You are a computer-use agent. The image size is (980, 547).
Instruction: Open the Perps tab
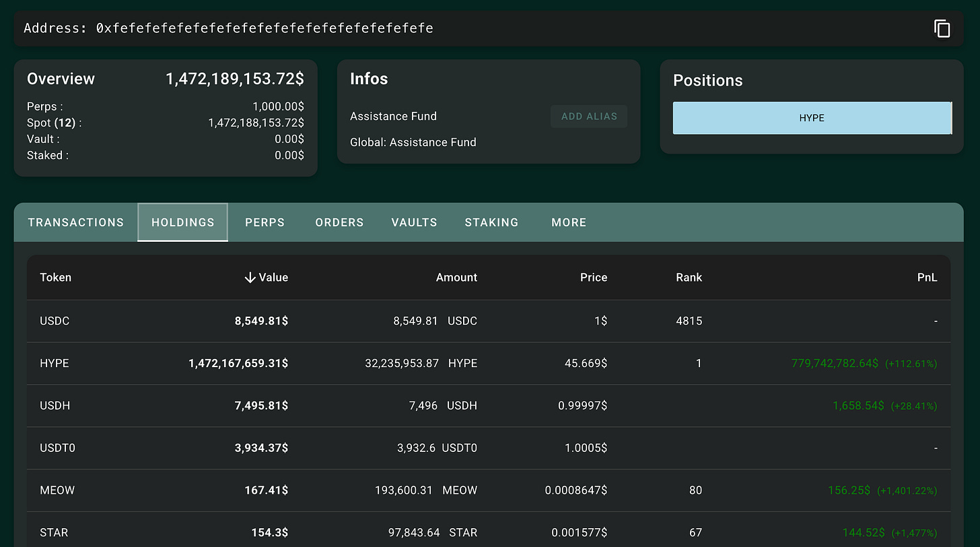tap(265, 222)
